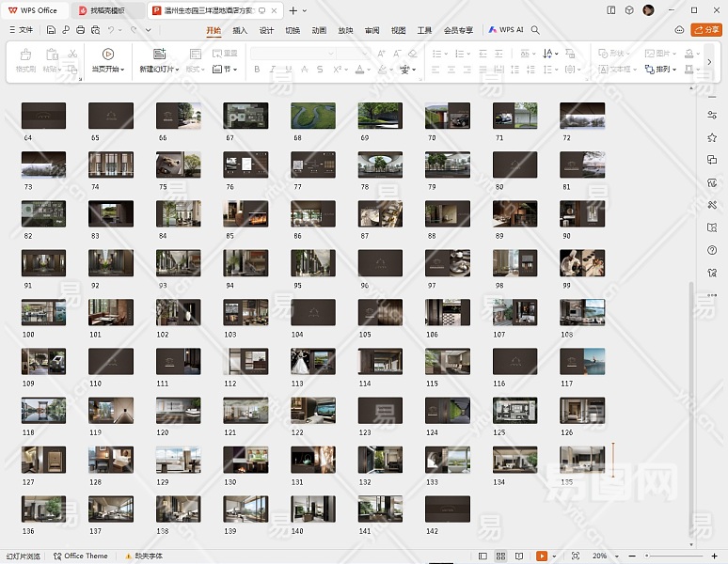The height and width of the screenshot is (564, 728).
Task: Select slide thumbnail 113
Action: [x=313, y=361]
